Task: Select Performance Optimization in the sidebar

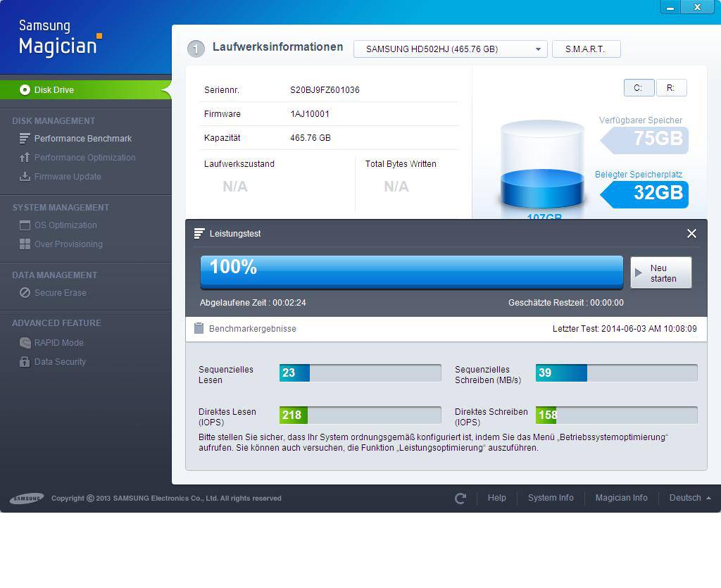Action: (84, 158)
